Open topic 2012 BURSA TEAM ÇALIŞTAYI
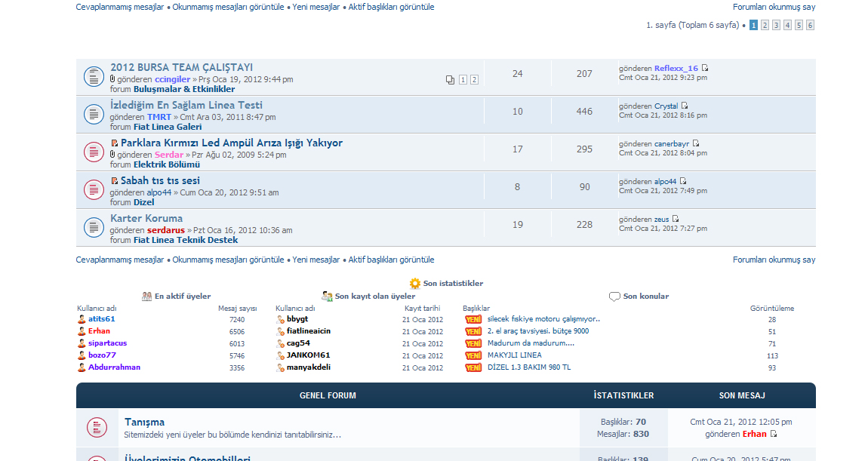 [182, 67]
